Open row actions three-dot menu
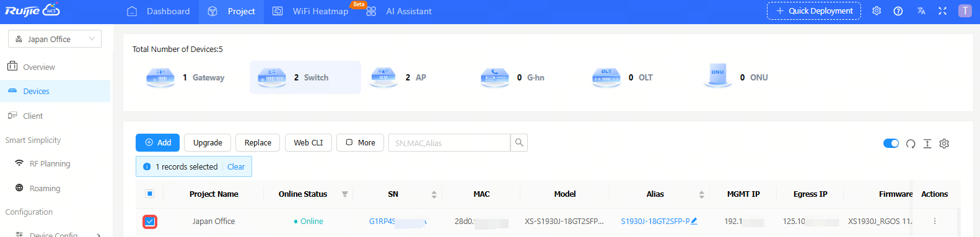The image size is (980, 237). tap(935, 221)
